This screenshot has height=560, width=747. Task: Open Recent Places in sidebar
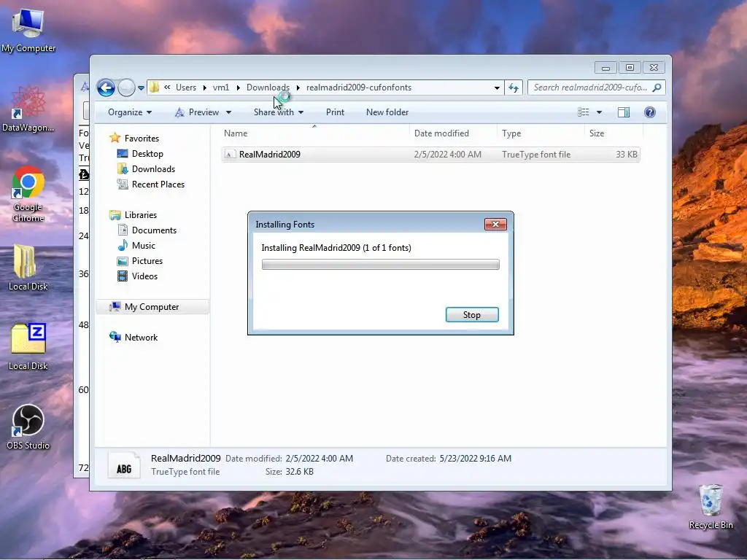pyautogui.click(x=158, y=184)
